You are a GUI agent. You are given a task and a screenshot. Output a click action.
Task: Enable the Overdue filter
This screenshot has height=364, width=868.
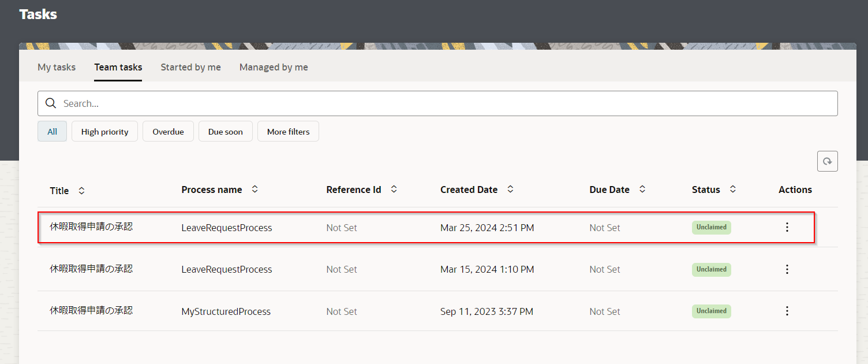point(168,132)
